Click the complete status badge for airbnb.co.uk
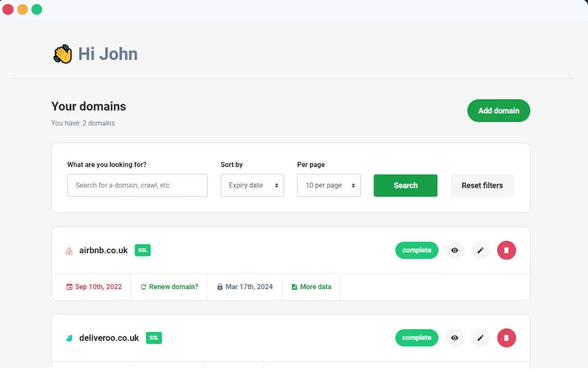Viewport: 588px width, 369px height. [x=417, y=250]
